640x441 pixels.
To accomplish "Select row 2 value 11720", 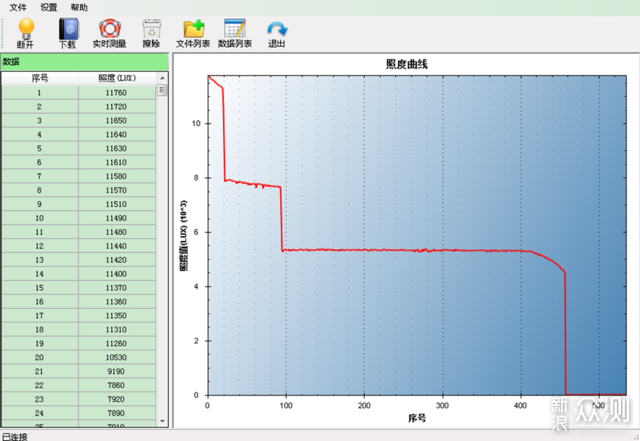I will (x=116, y=107).
